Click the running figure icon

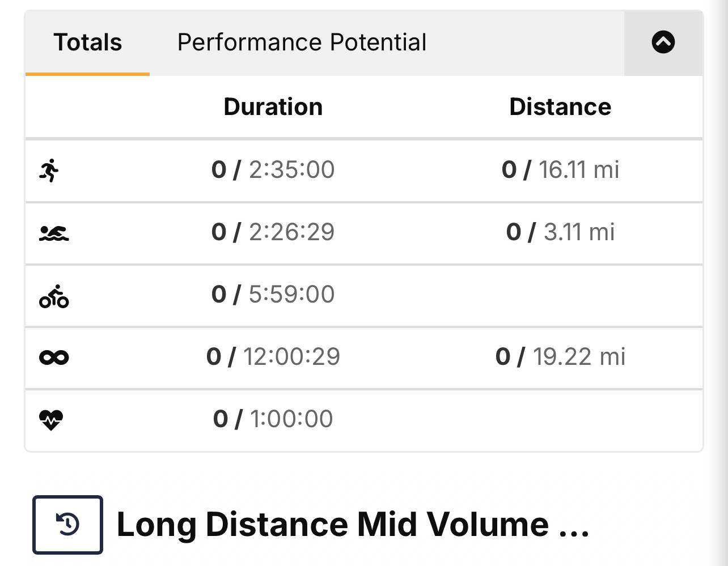tap(50, 171)
